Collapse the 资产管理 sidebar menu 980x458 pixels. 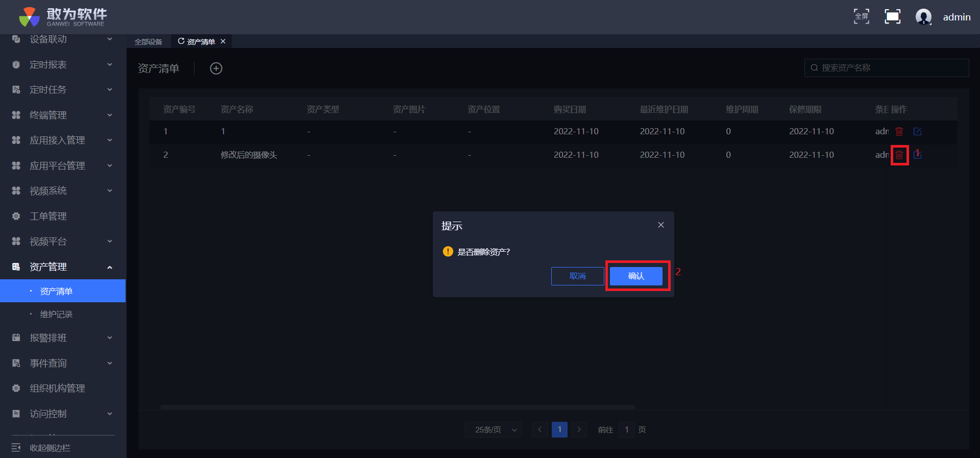tap(63, 267)
